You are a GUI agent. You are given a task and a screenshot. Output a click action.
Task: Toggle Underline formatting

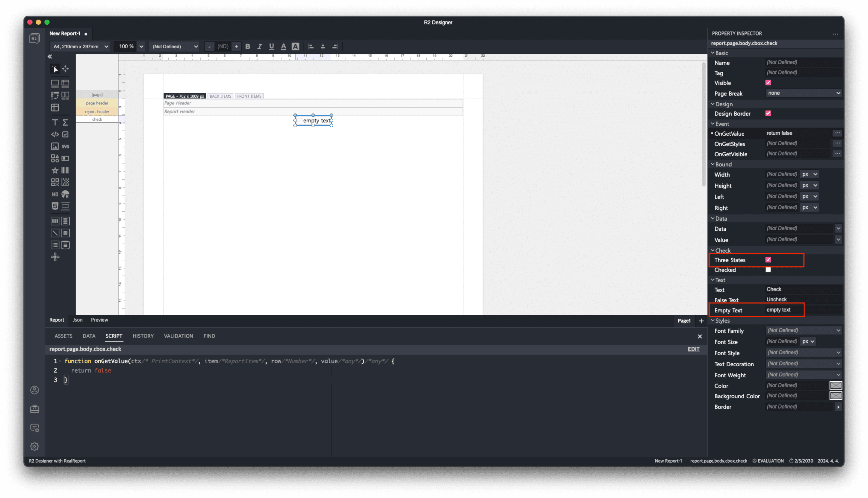(x=272, y=47)
